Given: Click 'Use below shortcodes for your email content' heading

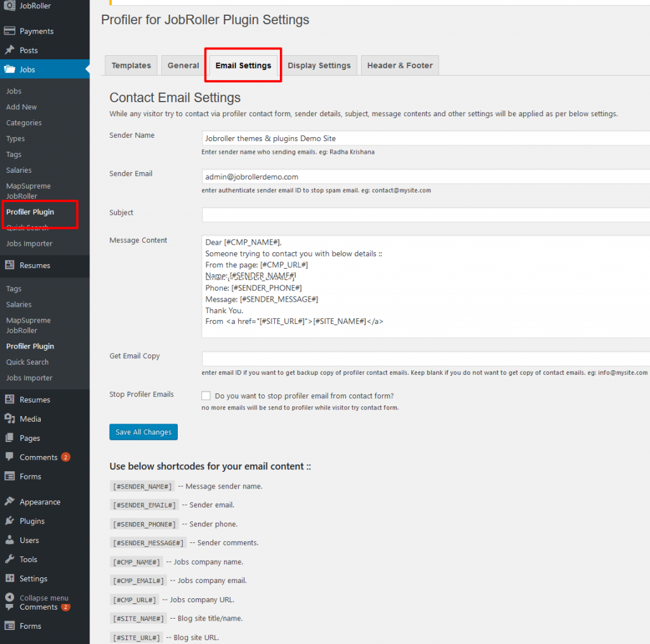Looking at the screenshot, I should coord(210,467).
